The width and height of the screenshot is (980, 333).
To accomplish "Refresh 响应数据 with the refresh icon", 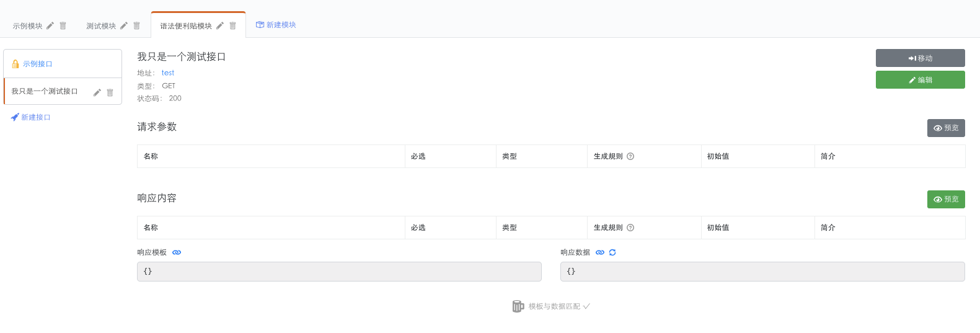I will [x=612, y=252].
